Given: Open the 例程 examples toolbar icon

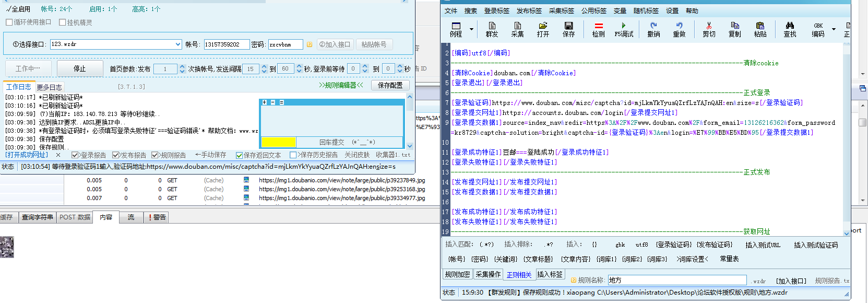Looking at the screenshot, I should coord(456,29).
